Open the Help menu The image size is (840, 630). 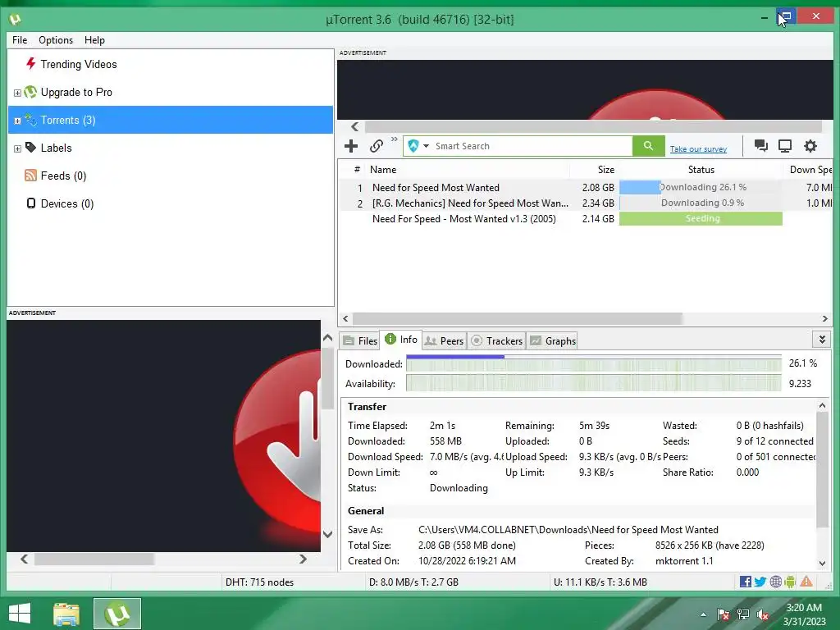pyautogui.click(x=94, y=40)
